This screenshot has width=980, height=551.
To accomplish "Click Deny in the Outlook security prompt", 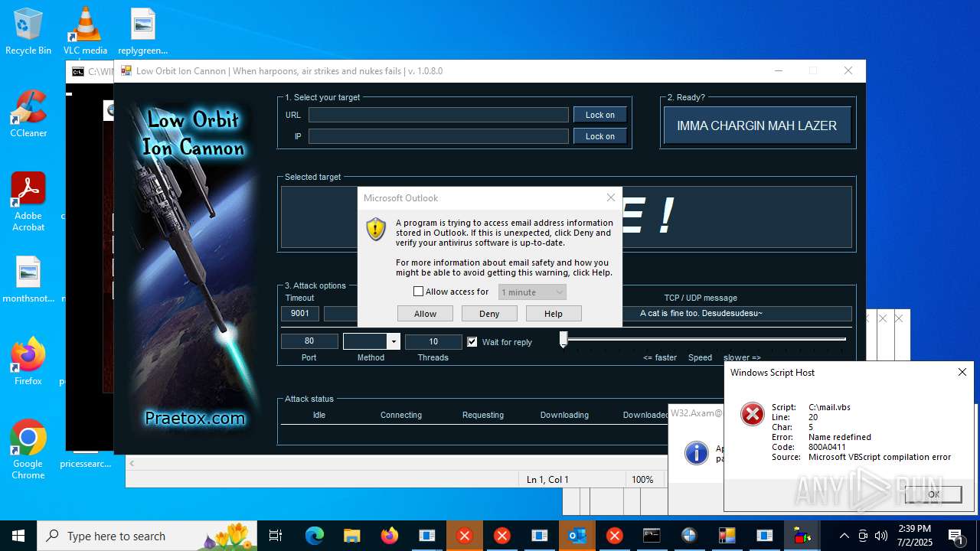I will pos(489,314).
